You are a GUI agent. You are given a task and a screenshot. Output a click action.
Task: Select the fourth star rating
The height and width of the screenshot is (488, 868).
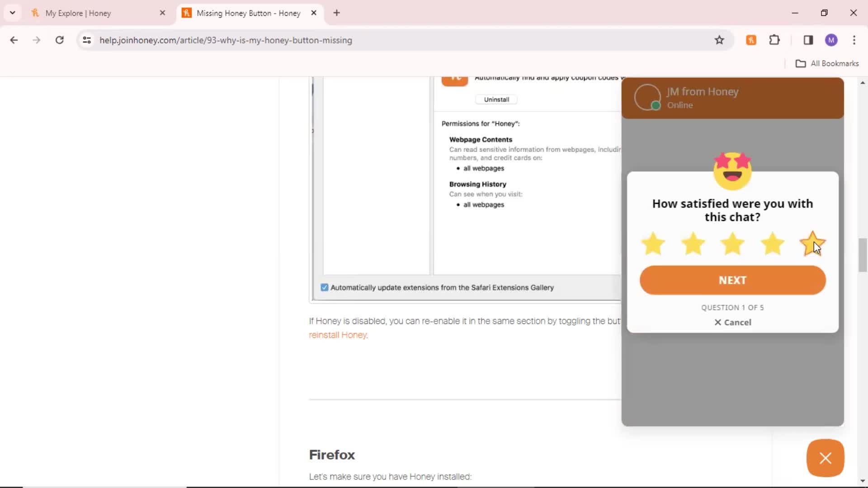772,244
